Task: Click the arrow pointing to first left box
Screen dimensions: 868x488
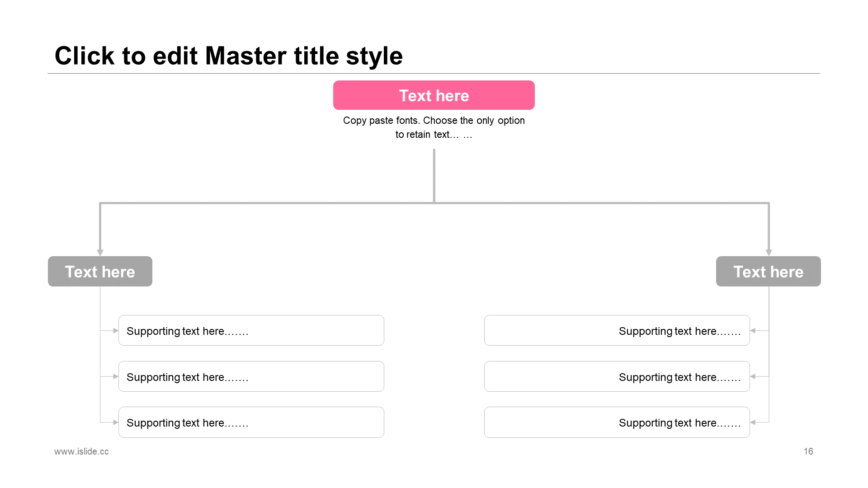Action: [115, 331]
